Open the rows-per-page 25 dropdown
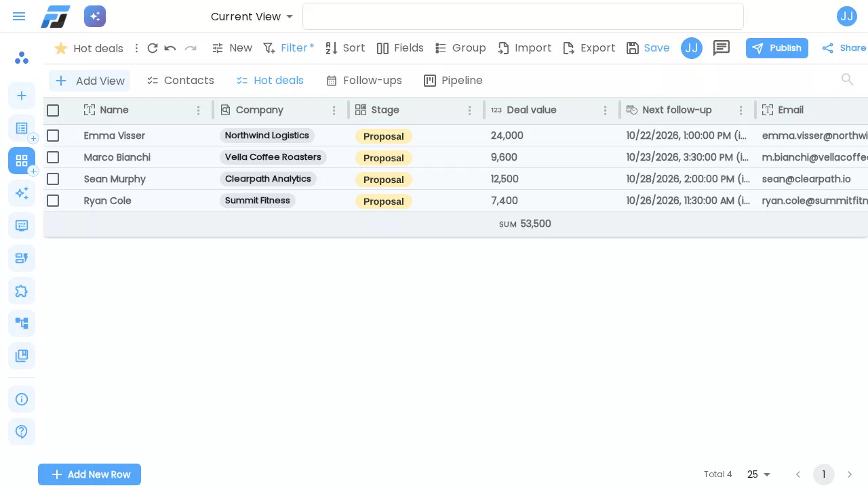868x488 pixels. tap(759, 474)
